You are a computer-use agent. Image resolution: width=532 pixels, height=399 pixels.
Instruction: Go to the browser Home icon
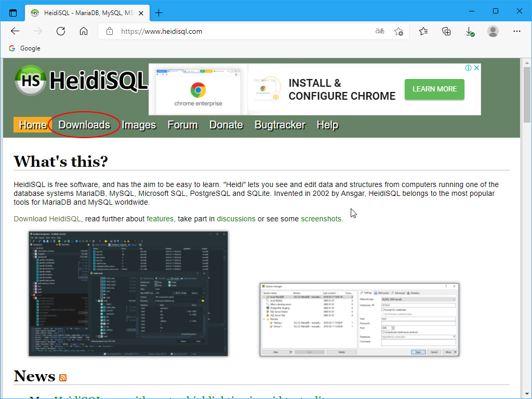point(84,31)
